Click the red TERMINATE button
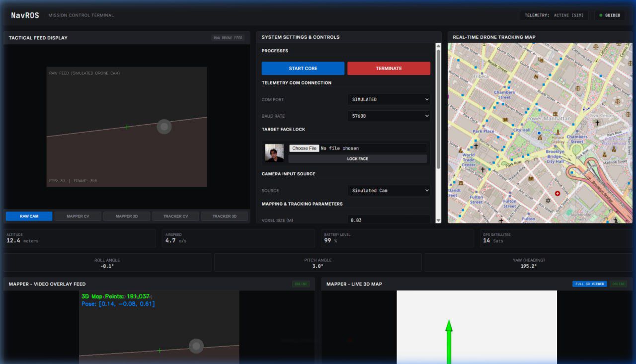Viewport: 636px width, 364px height. (389, 69)
